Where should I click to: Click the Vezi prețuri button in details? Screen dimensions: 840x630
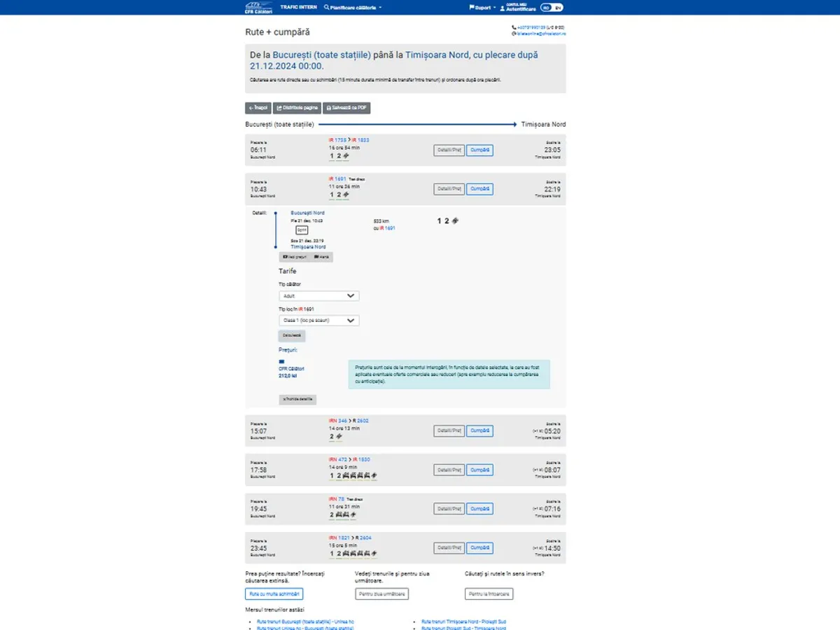294,257
